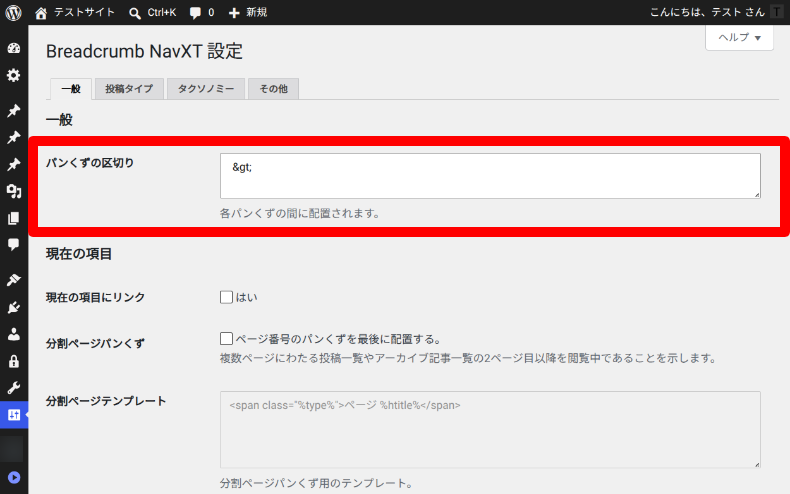Image resolution: width=790 pixels, height=494 pixels.
Task: Open the Appearance paintbrush icon
Action: coord(14,280)
